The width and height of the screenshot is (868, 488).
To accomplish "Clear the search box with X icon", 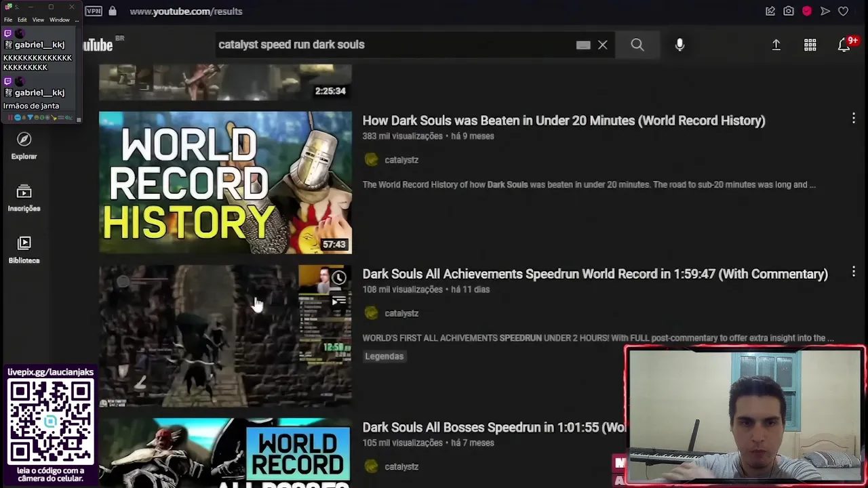I will (602, 45).
